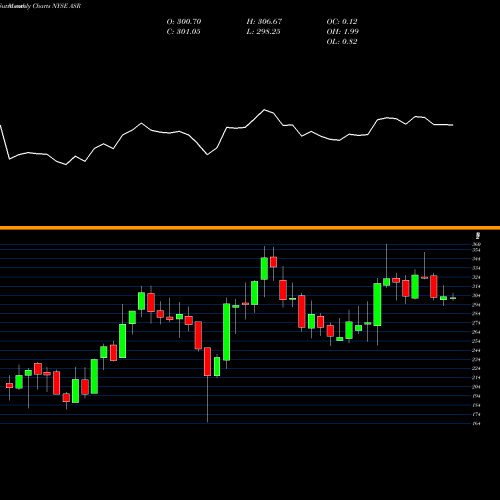Select the low value 'L: 298.25'
Screen dimensions: 500x500
point(263,32)
